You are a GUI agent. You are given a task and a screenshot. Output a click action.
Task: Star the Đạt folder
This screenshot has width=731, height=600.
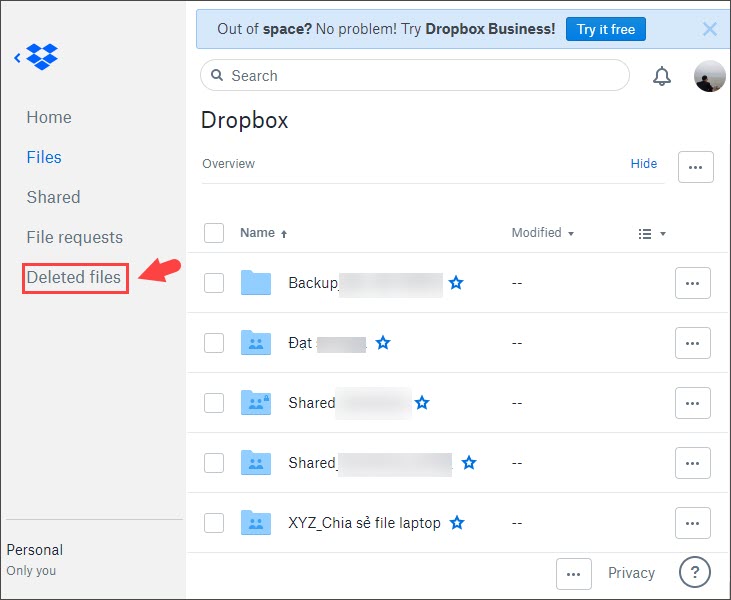[383, 343]
